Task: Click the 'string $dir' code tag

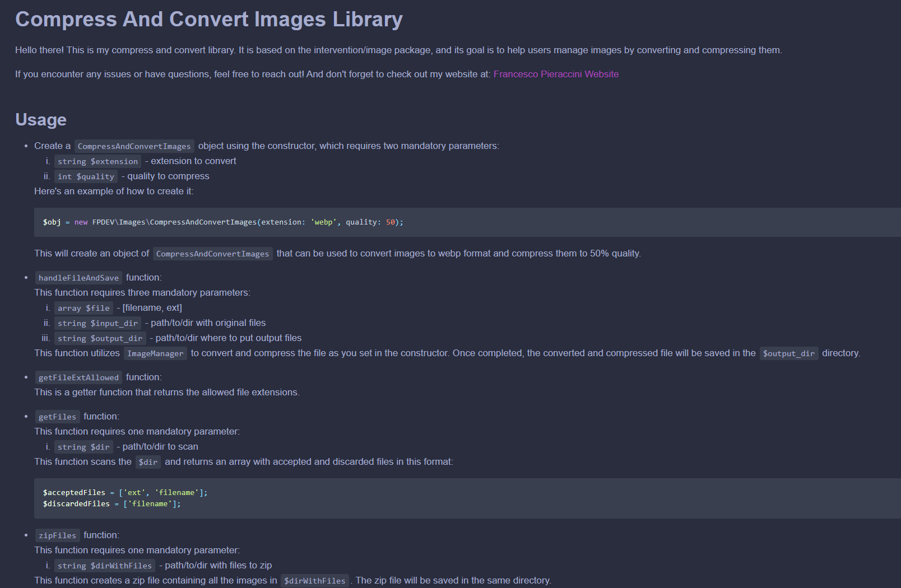Action: pos(83,447)
